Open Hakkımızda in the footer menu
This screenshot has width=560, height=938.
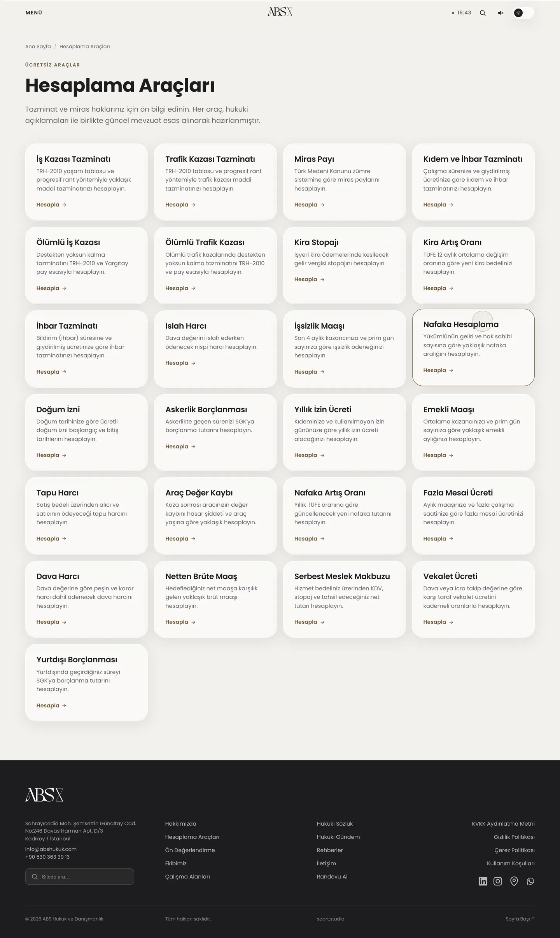180,824
